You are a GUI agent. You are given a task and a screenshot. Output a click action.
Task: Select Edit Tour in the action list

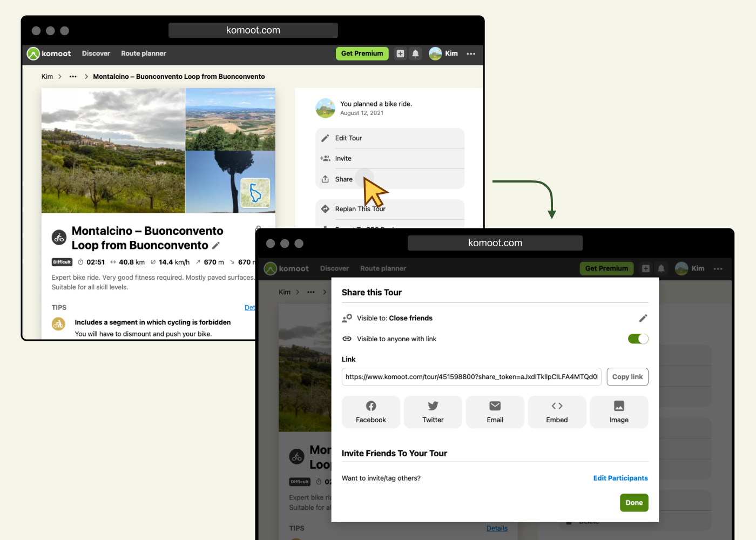pos(390,138)
